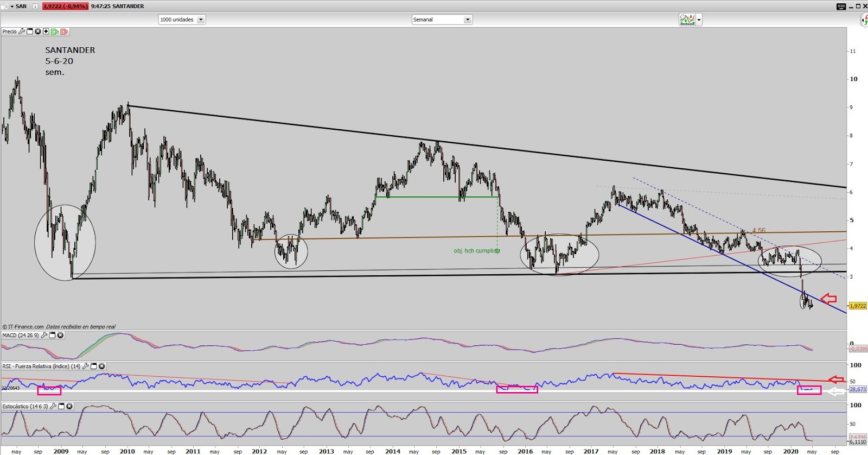Viewport: 868px width, 455px height.
Task: Click the red arrow icon in Precio panel
Action: (x=64, y=31)
